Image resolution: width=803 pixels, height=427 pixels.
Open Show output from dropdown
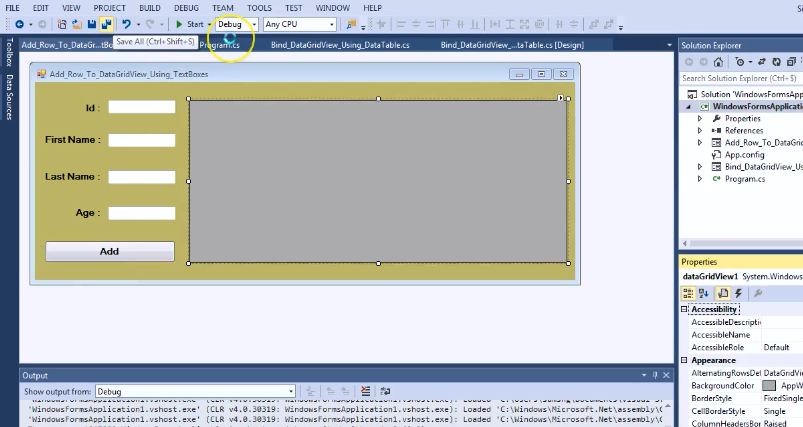pyautogui.click(x=290, y=392)
